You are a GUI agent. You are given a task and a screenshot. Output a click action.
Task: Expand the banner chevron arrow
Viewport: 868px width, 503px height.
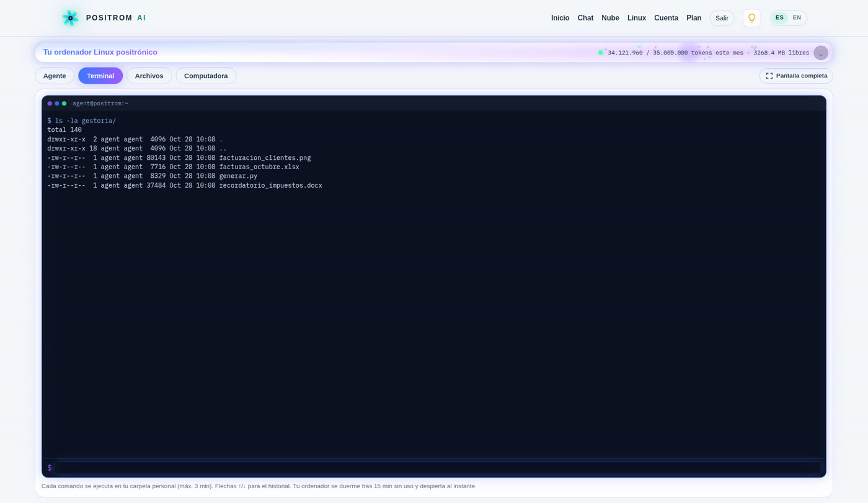[x=821, y=53]
